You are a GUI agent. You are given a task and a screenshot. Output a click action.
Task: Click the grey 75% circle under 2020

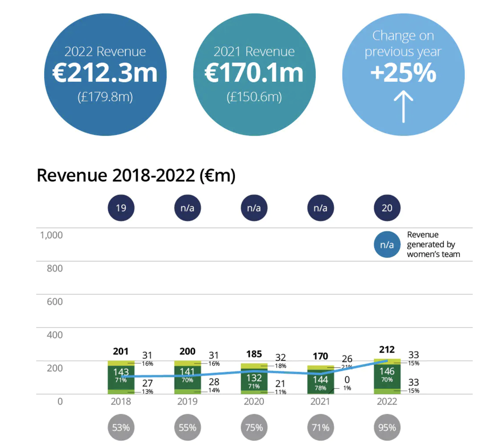(x=254, y=427)
